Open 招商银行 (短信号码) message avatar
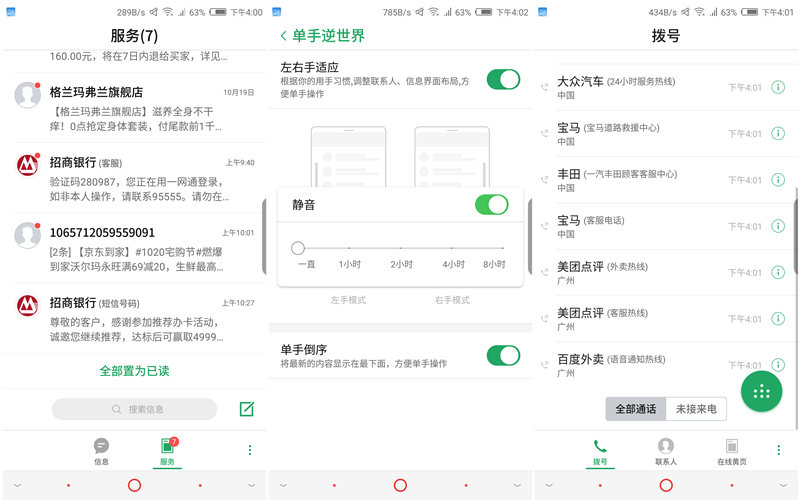Screen dimensions: 800x502 (28, 306)
